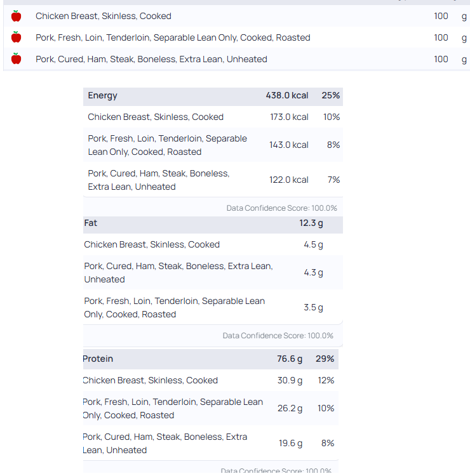Select the Pork Cured Ham row in the Fat table
The width and height of the screenshot is (470, 476).
point(178,272)
